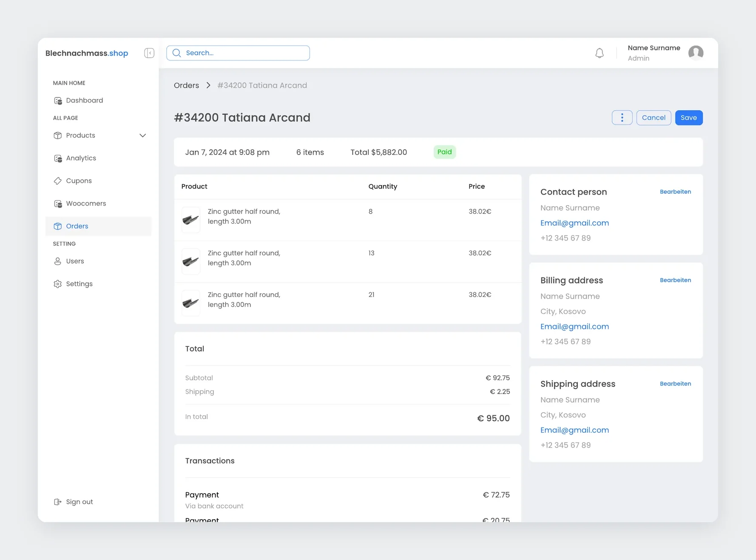Open the Analytics page
The image size is (756, 560).
click(81, 158)
